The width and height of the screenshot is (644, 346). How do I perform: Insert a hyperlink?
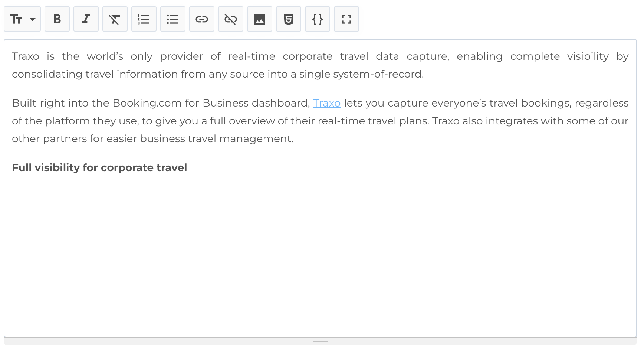point(201,19)
